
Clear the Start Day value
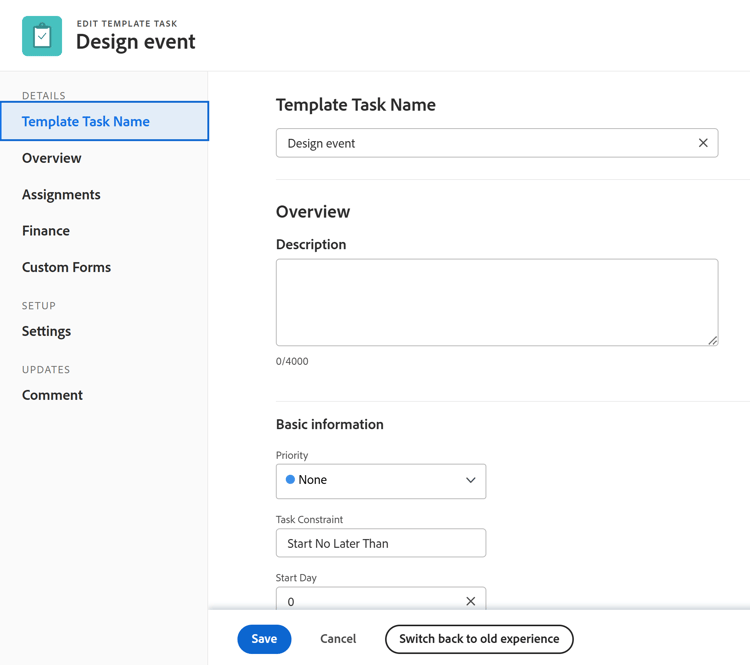pos(471,601)
